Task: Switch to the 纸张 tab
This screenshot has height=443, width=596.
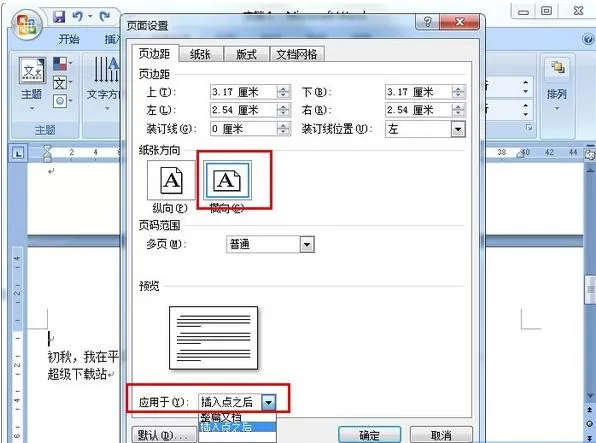Action: click(x=201, y=54)
